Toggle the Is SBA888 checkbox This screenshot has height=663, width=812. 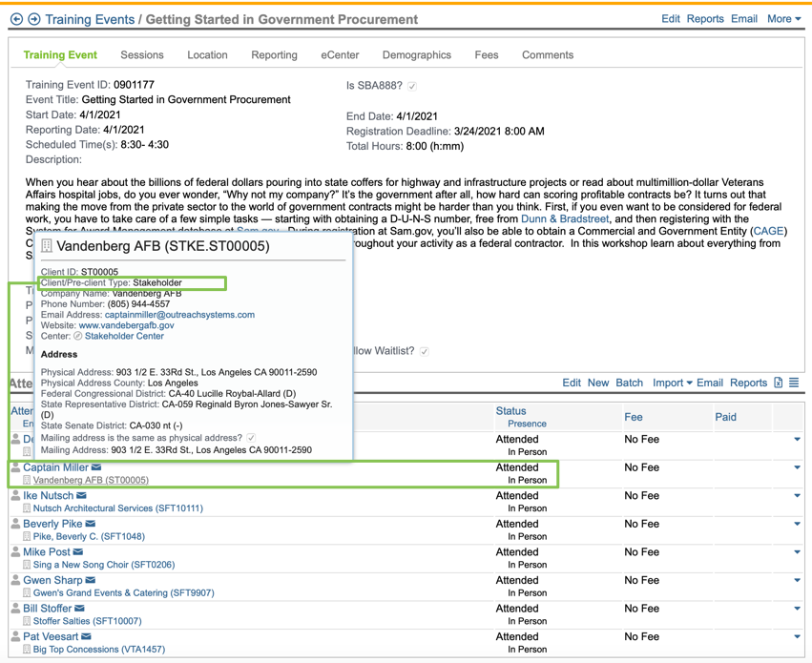coord(412,86)
